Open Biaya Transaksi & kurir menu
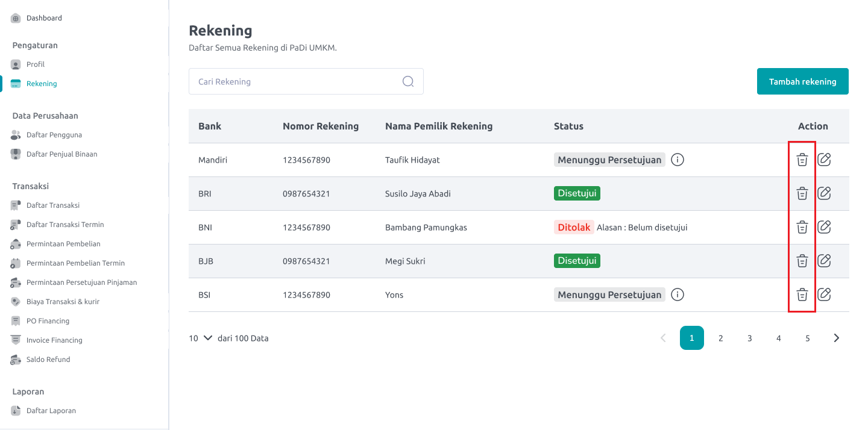This screenshot has width=868, height=430. (x=63, y=302)
